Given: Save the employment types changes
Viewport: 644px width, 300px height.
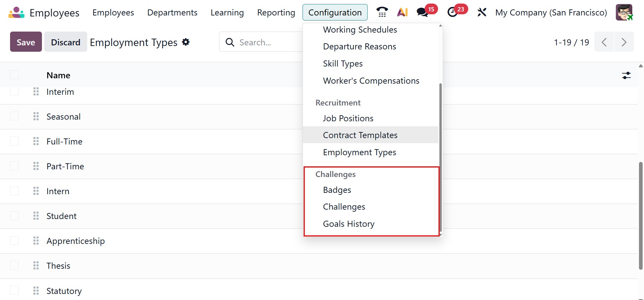Looking at the screenshot, I should [26, 42].
